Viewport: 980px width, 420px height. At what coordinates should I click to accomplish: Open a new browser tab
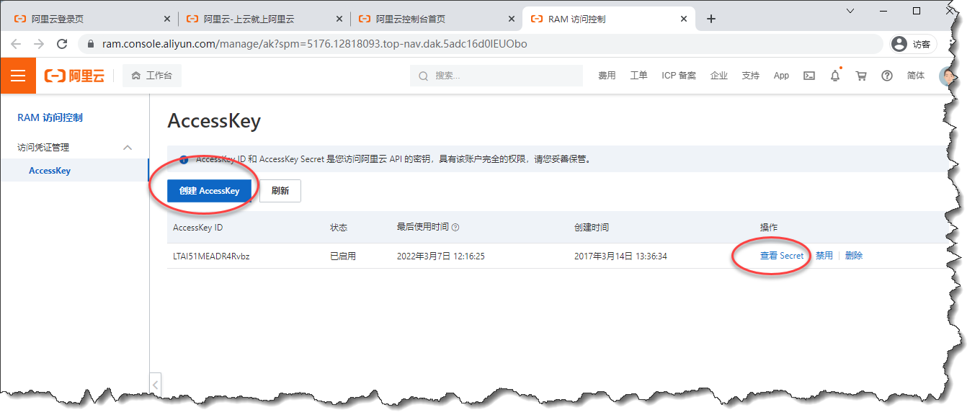pyautogui.click(x=710, y=19)
